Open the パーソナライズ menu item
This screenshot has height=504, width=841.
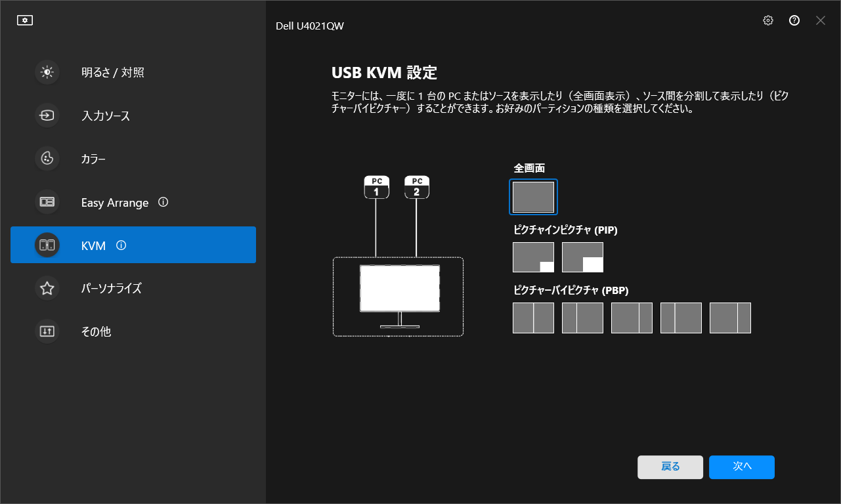click(x=133, y=288)
